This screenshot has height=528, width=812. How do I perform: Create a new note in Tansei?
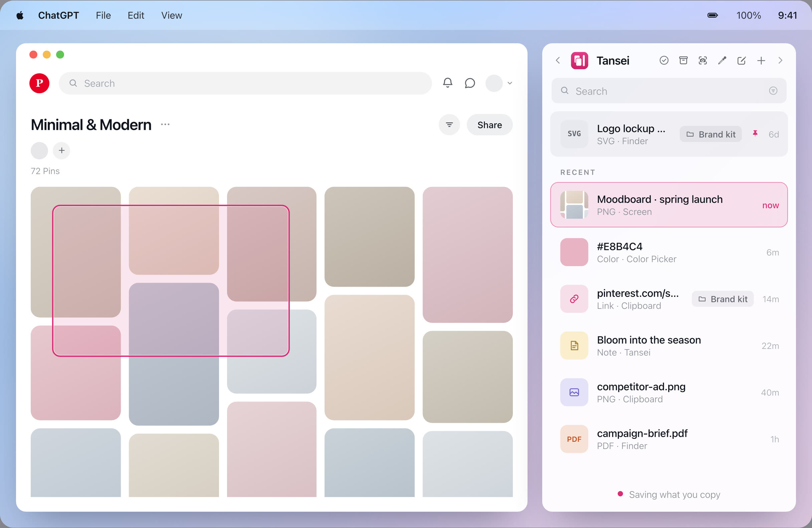pos(741,60)
